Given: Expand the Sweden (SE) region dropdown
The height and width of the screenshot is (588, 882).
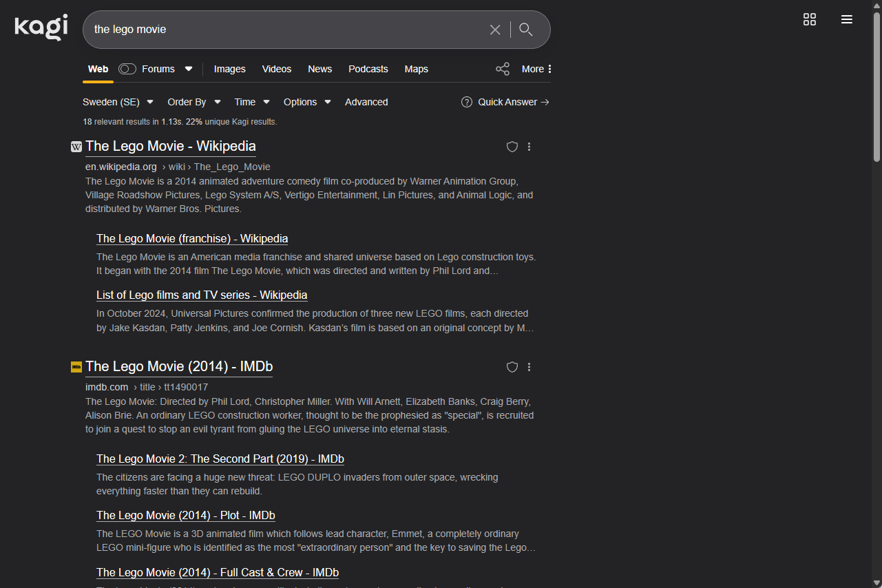Looking at the screenshot, I should pos(118,102).
